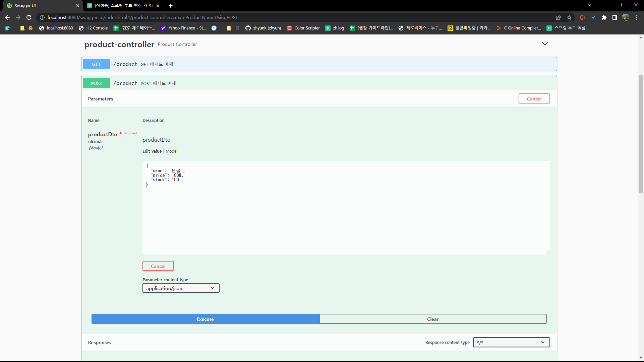Open Chrome three-dot menu
The height and width of the screenshot is (362, 644).
636,17
